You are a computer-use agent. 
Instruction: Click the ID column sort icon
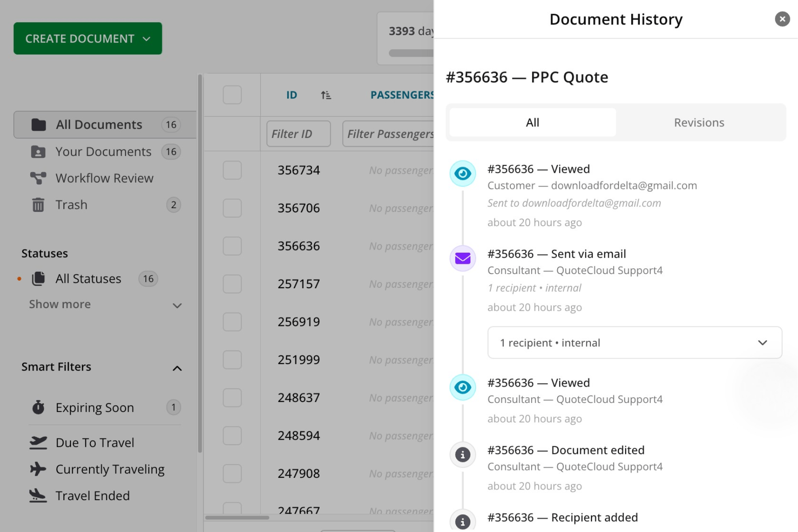326,95
